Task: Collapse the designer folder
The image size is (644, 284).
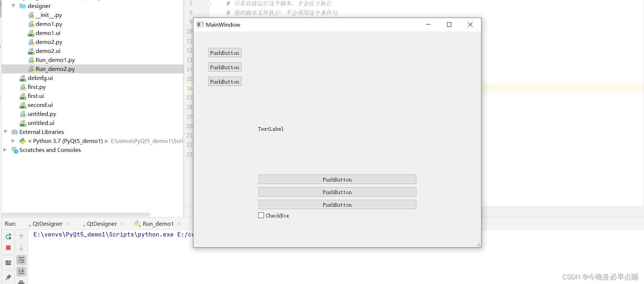Action: pos(13,6)
